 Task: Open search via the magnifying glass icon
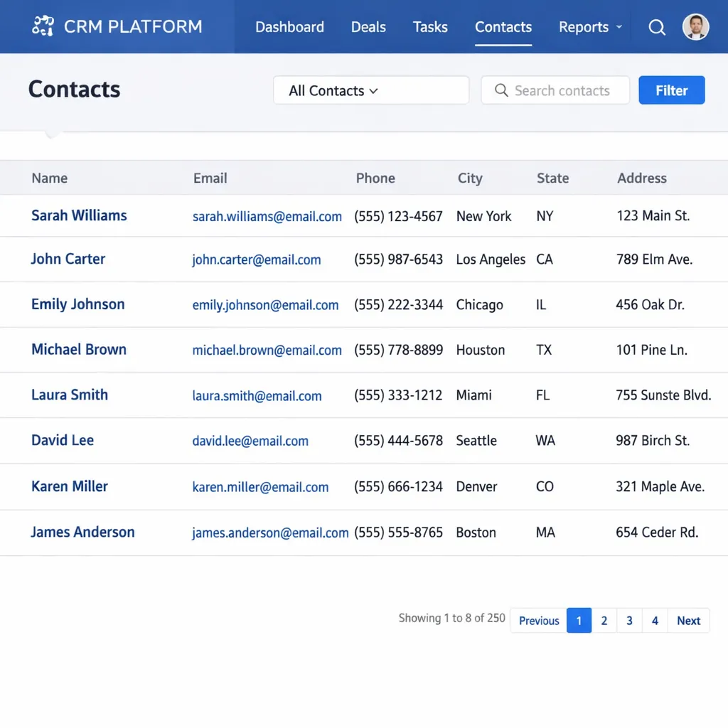pyautogui.click(x=657, y=27)
